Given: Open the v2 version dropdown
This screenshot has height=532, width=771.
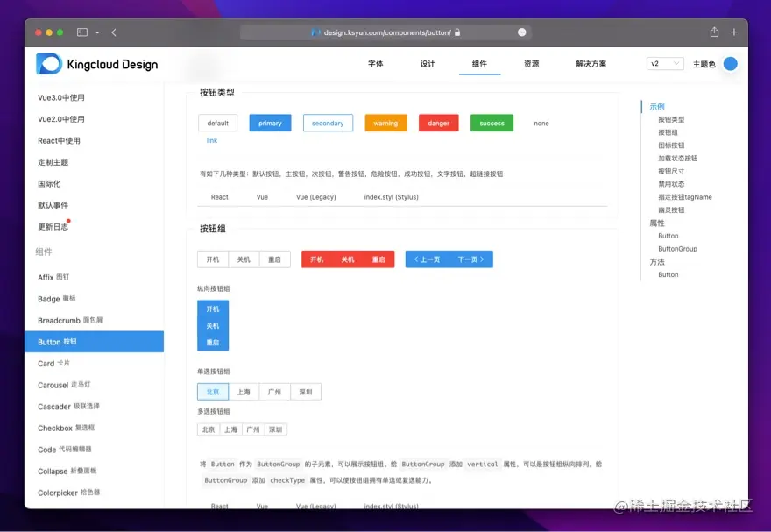Looking at the screenshot, I should point(666,63).
